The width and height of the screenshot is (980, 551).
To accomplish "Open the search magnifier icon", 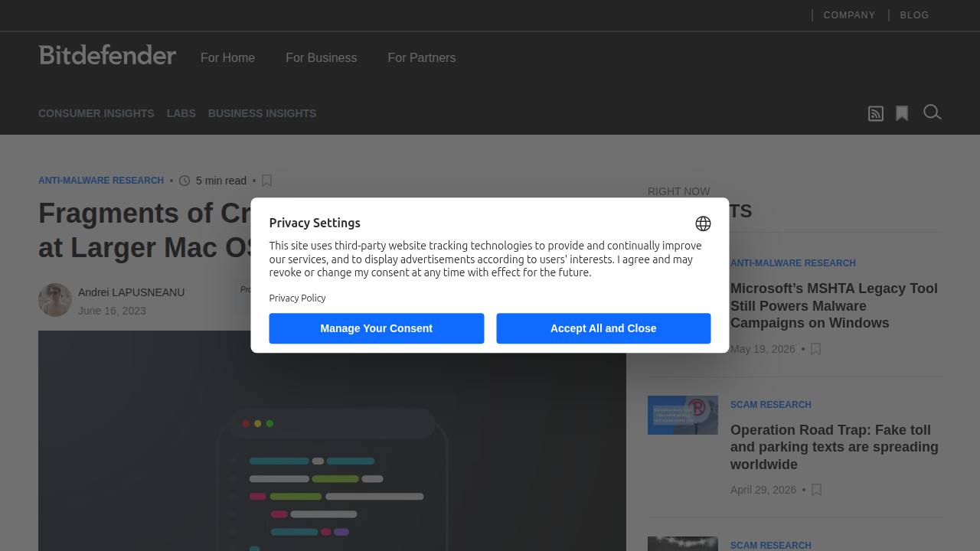I will pyautogui.click(x=932, y=112).
